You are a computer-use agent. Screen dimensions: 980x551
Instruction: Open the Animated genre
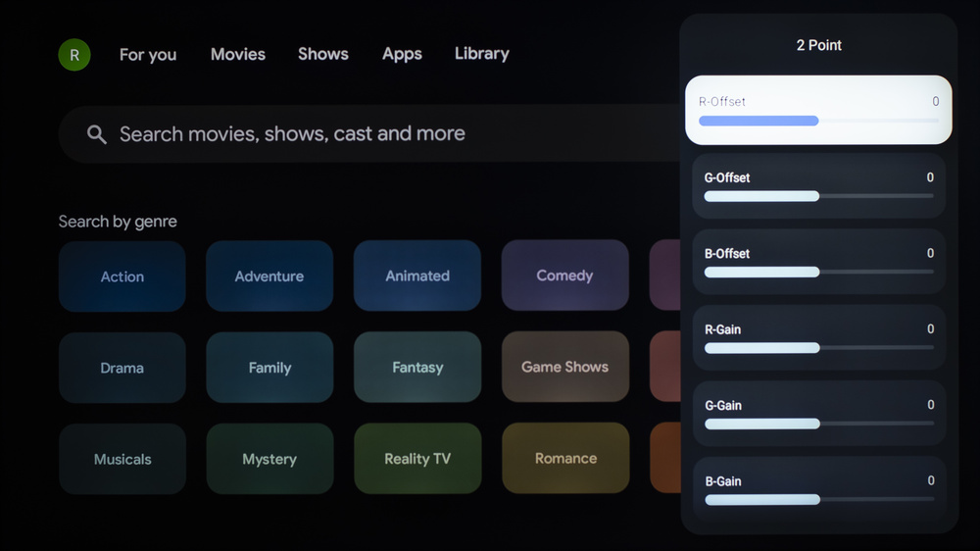coord(417,276)
